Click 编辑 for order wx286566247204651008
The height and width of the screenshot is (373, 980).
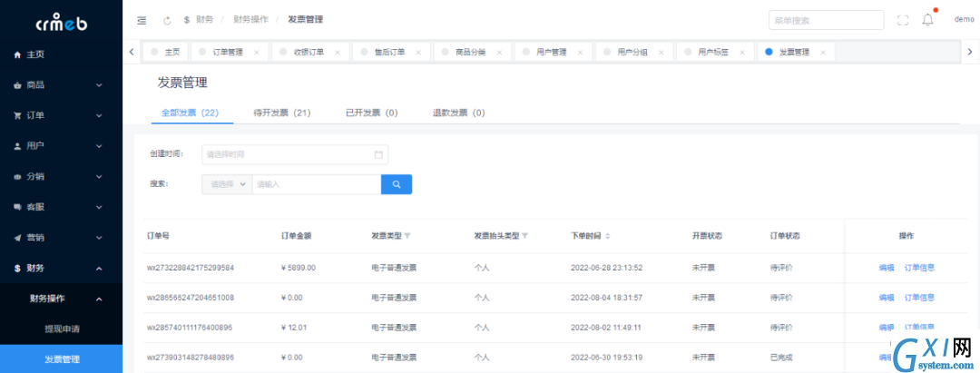(x=887, y=298)
